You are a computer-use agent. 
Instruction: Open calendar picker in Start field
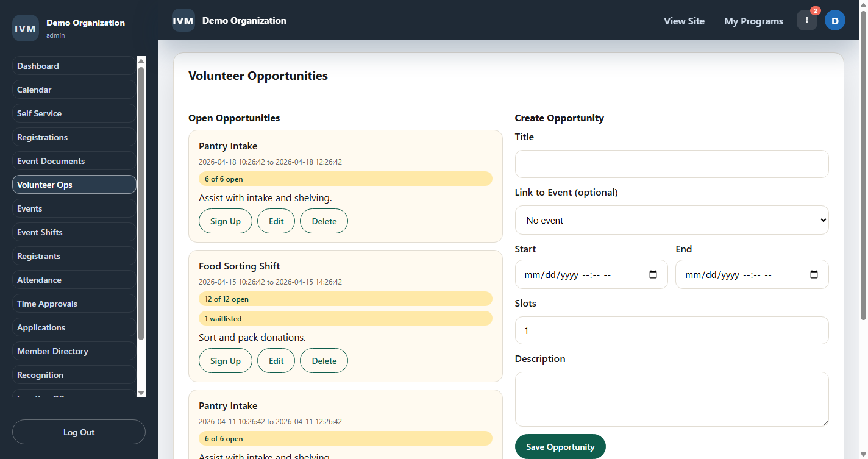653,274
